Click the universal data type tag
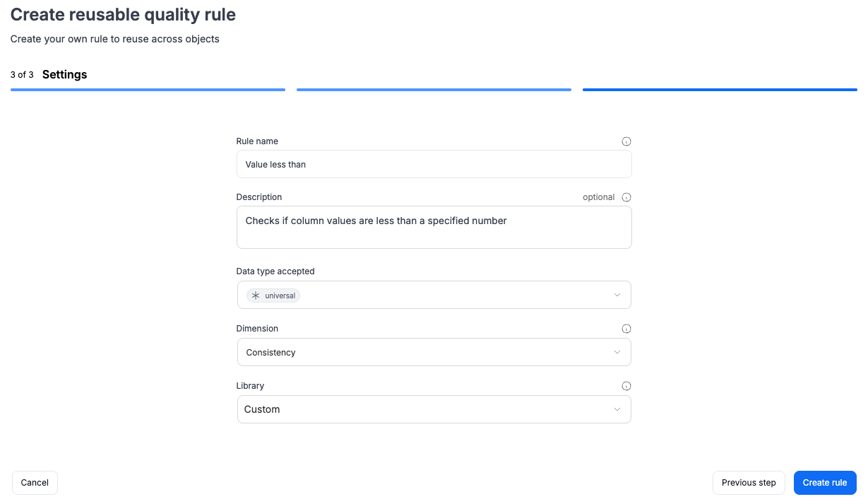This screenshot has width=868, height=504. (x=273, y=295)
